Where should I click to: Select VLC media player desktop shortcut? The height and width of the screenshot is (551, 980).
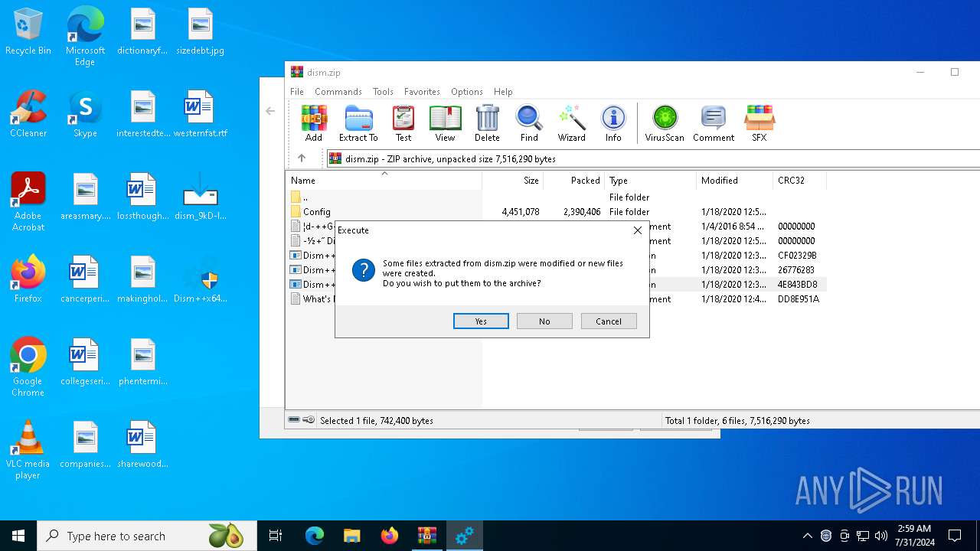[x=28, y=450]
